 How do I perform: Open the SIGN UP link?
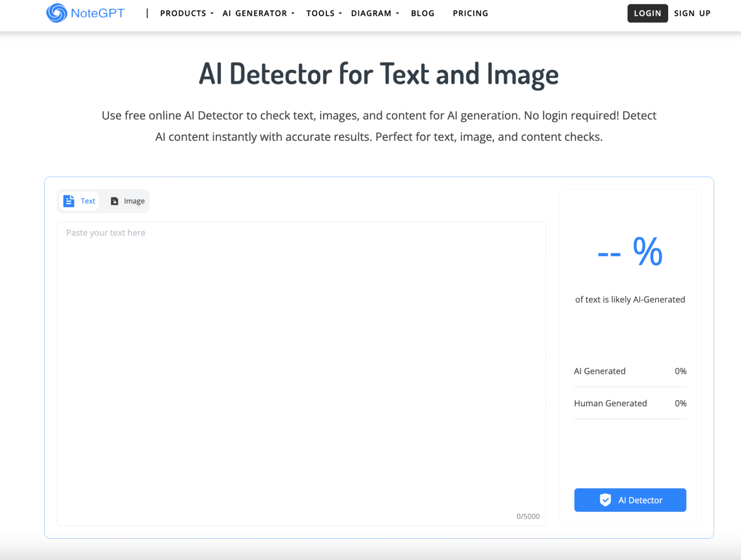(x=693, y=13)
